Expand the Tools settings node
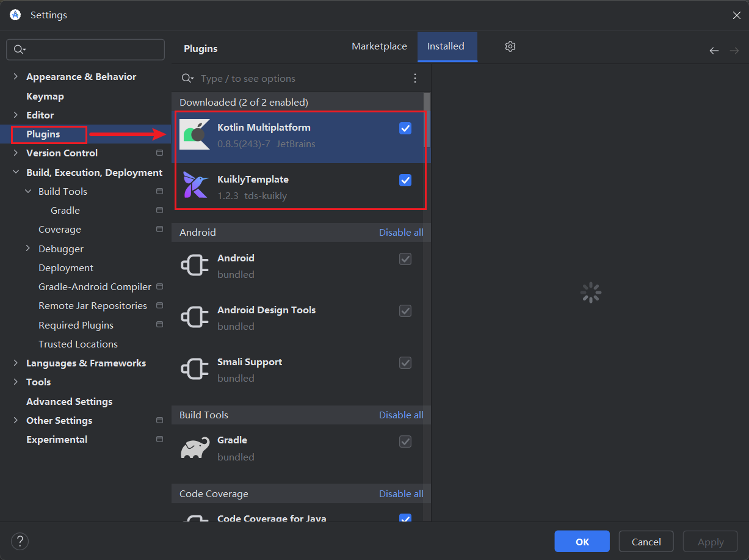This screenshot has height=560, width=749. [x=16, y=382]
